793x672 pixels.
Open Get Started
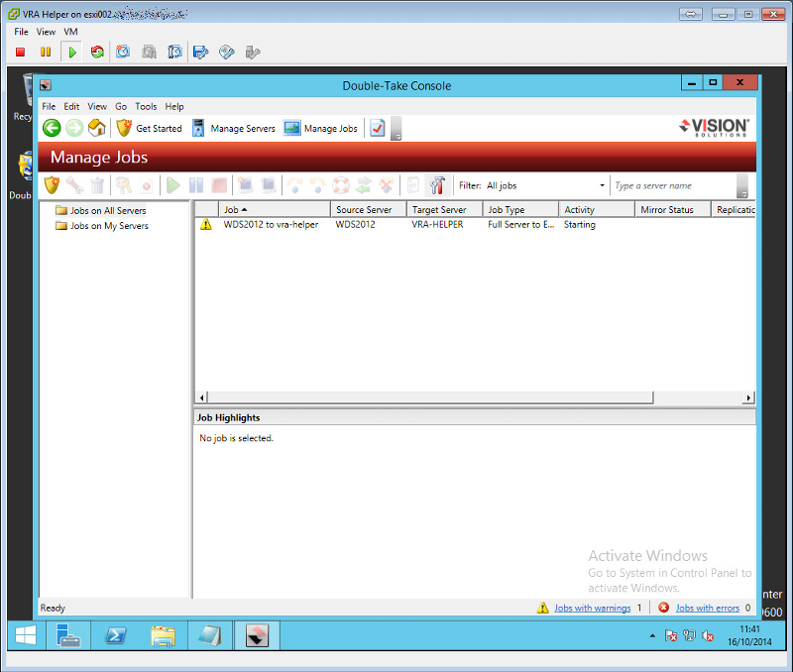pyautogui.click(x=149, y=129)
